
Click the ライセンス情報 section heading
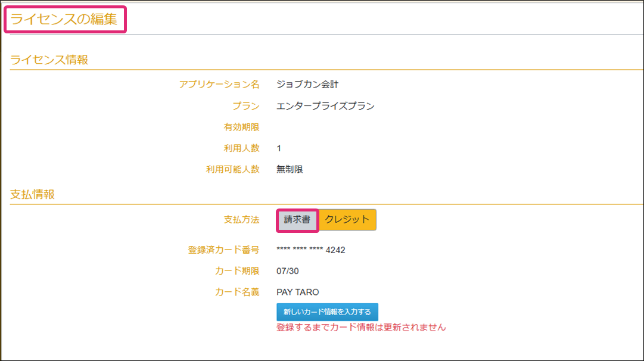[49, 60]
